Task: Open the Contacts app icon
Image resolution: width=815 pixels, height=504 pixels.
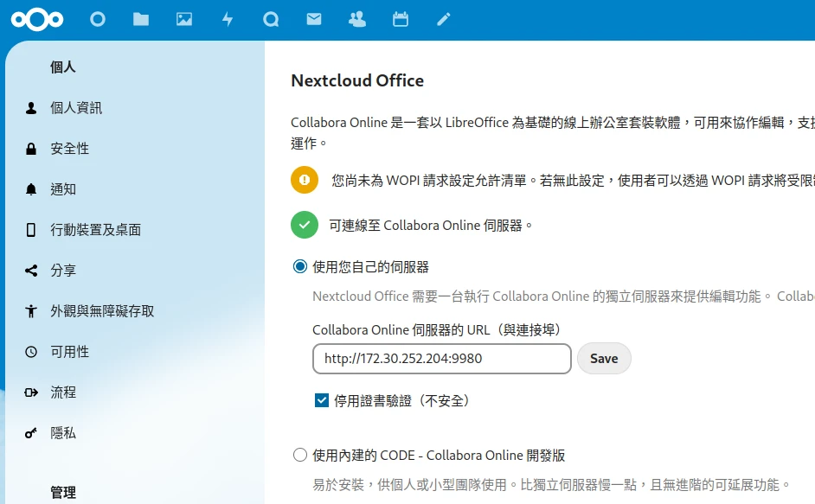Action: pos(357,19)
